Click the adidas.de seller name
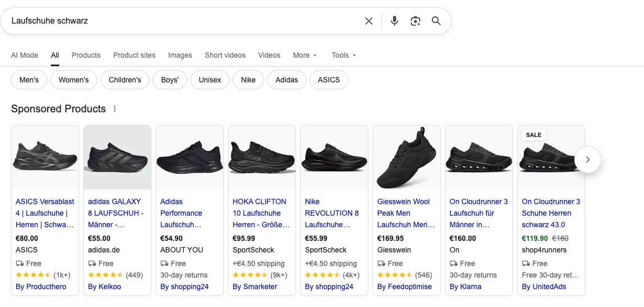The image size is (644, 307). coord(104,250)
